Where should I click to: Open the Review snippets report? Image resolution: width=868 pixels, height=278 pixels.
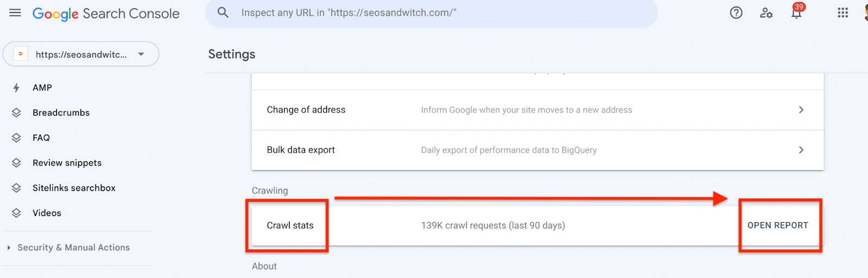click(67, 163)
